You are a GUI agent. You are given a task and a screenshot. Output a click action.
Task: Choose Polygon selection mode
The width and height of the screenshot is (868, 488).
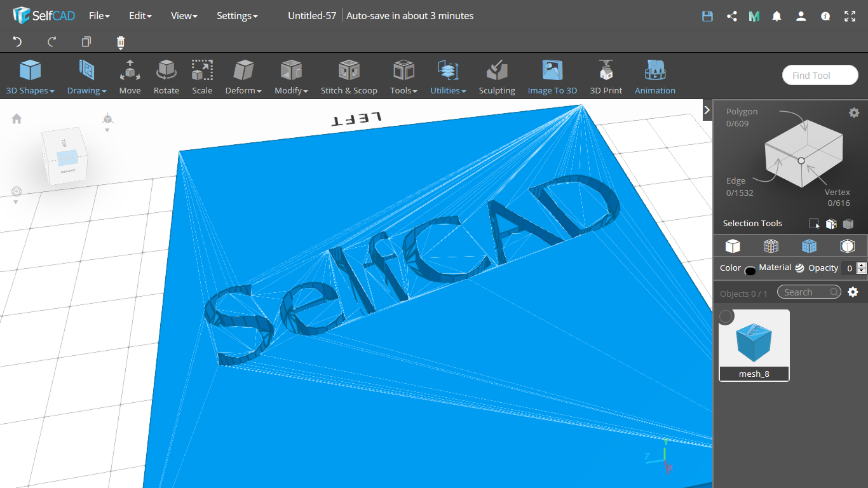tap(742, 117)
